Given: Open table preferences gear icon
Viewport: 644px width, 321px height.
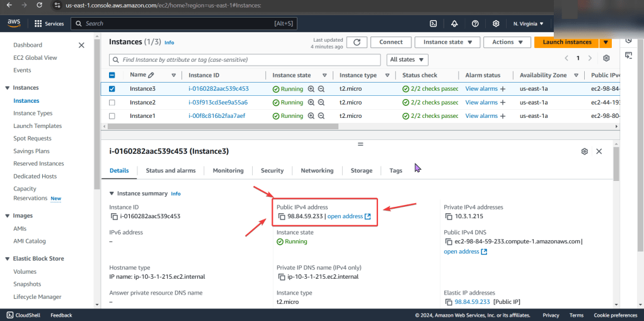Looking at the screenshot, I should click(606, 58).
